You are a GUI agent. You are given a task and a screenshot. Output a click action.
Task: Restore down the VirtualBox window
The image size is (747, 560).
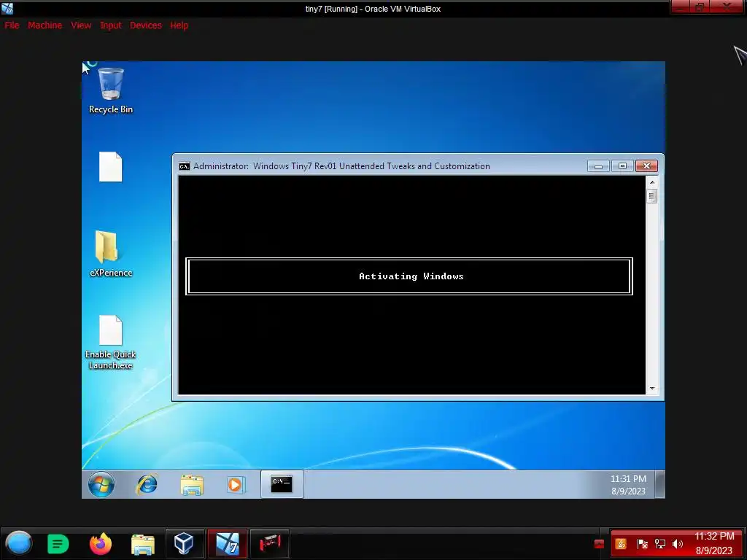pyautogui.click(x=700, y=7)
